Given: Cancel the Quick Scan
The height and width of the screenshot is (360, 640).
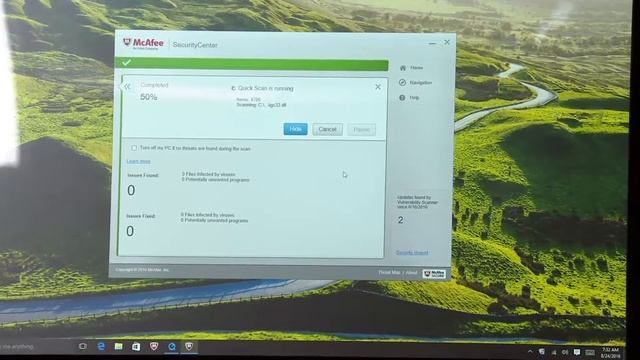Looking at the screenshot, I should click(327, 129).
